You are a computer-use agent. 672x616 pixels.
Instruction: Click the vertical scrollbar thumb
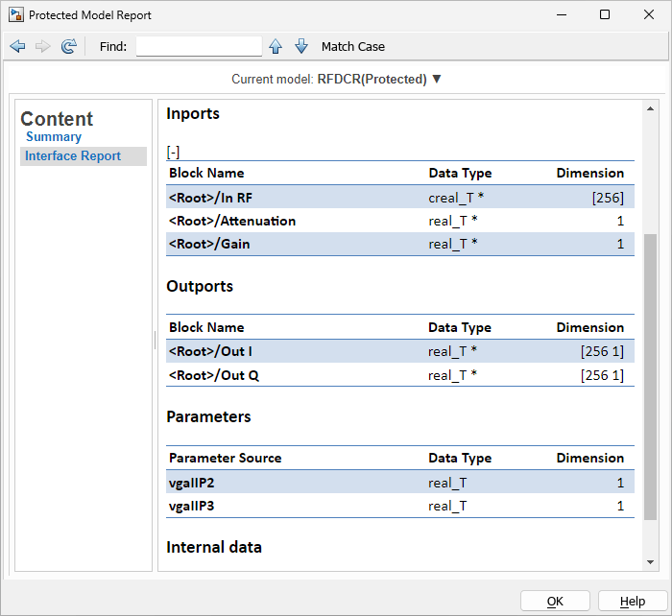(650, 377)
